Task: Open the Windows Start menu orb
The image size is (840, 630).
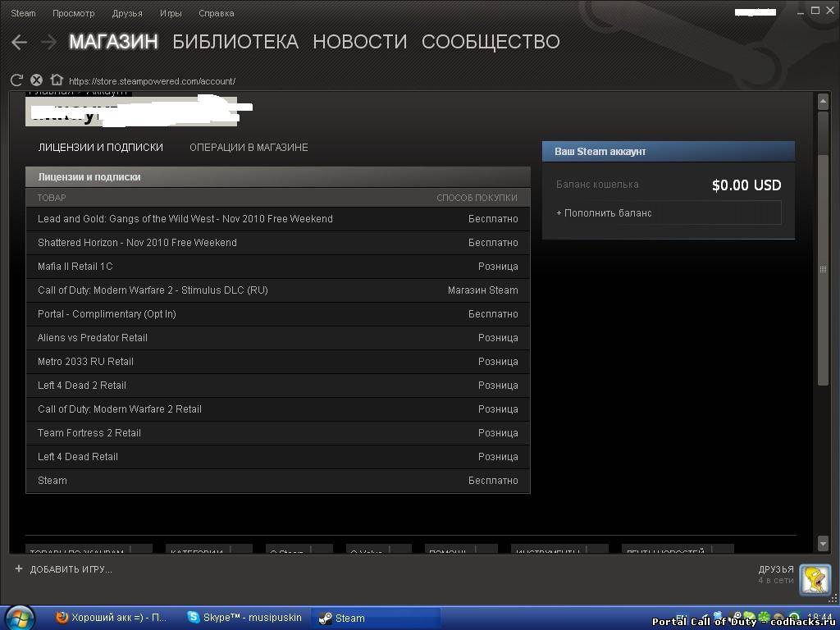Action: tap(20, 618)
